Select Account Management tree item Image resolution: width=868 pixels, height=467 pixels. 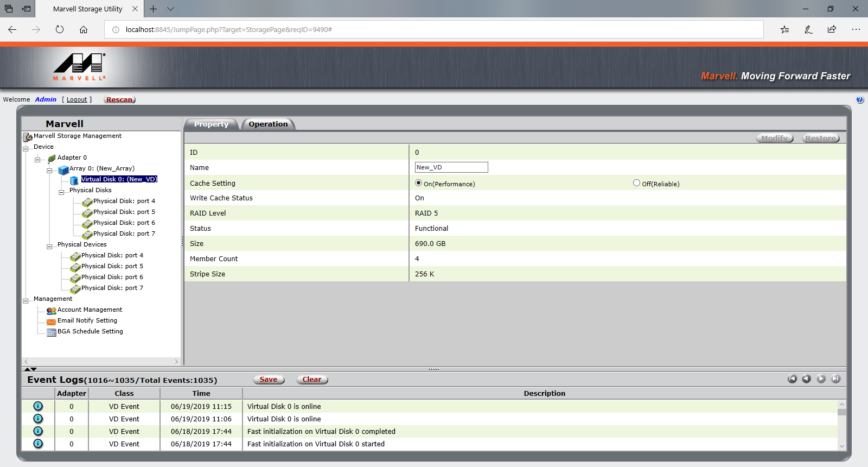tap(90, 310)
